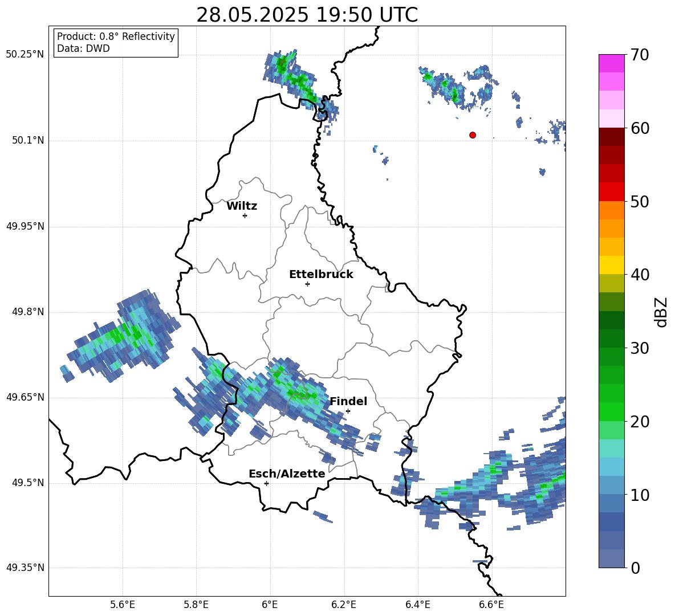The width and height of the screenshot is (675, 616).
Task: Click the colorbar value 30
Action: pyautogui.click(x=640, y=348)
